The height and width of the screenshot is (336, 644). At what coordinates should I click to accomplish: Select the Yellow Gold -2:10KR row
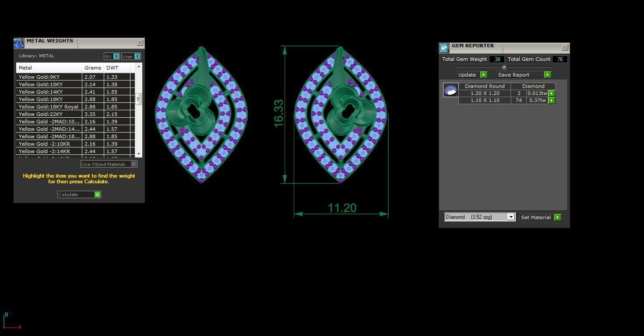[75, 144]
